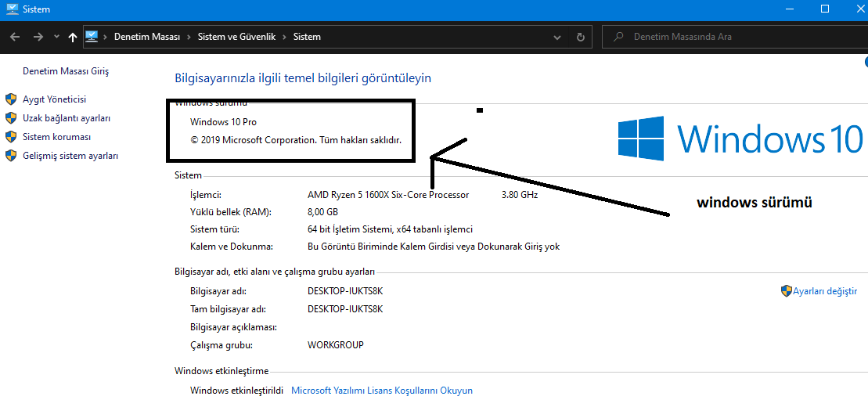Click the Sistem window title bar icon
This screenshot has width=868, height=407.
point(12,9)
